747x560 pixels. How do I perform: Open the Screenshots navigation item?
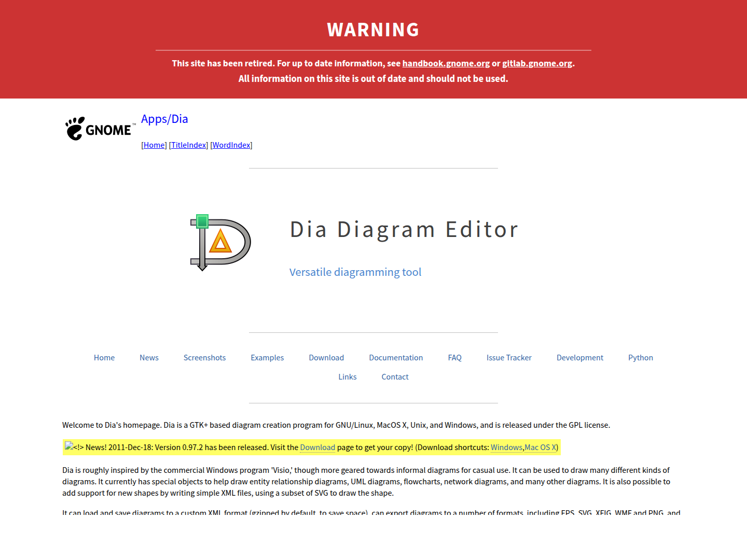pos(204,358)
